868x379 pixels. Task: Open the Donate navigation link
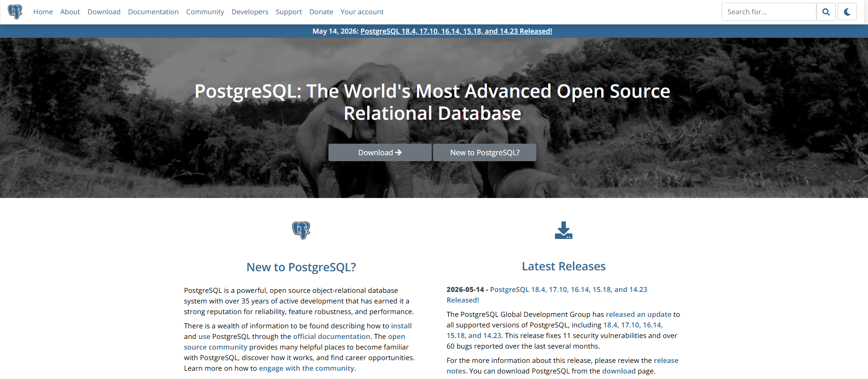pos(321,12)
